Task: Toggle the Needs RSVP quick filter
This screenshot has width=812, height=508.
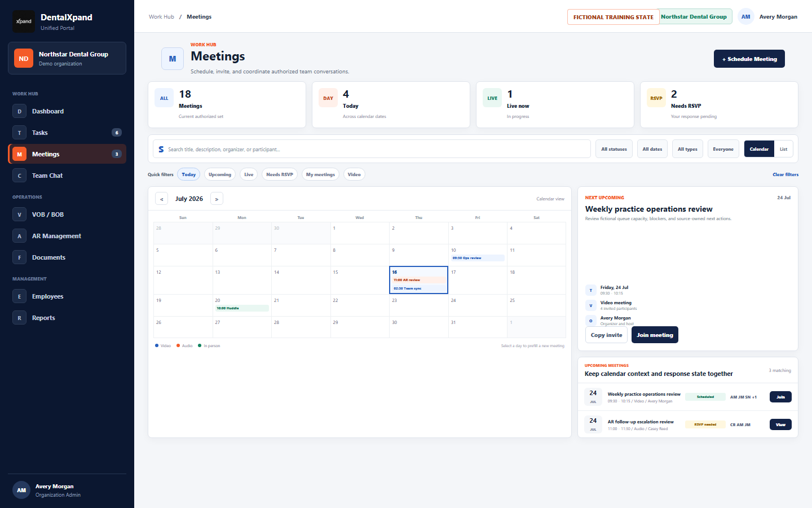Action: 280,174
